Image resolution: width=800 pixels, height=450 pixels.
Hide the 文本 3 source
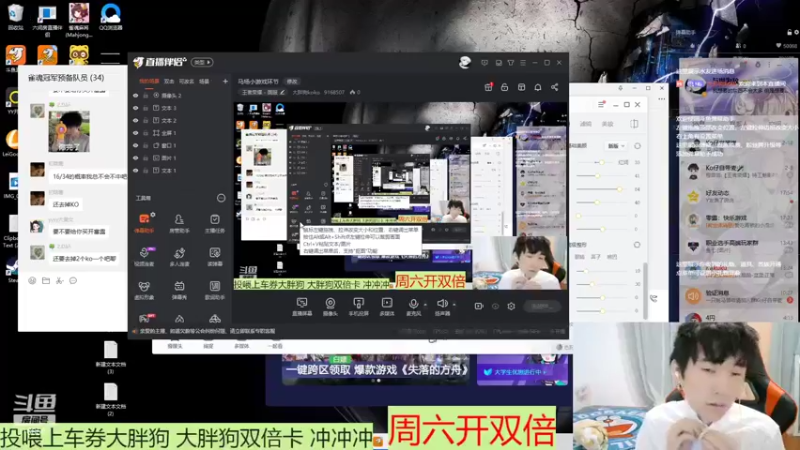pyautogui.click(x=136, y=108)
